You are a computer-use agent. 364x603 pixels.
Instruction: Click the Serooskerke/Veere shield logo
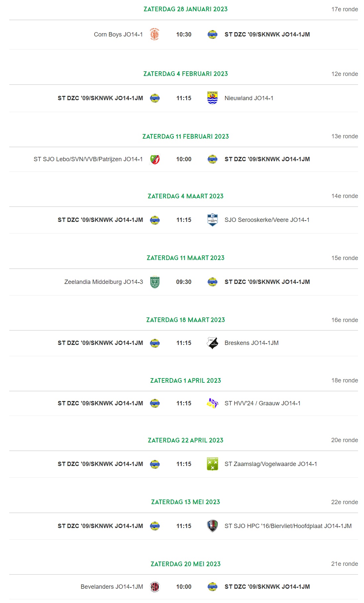(x=212, y=220)
